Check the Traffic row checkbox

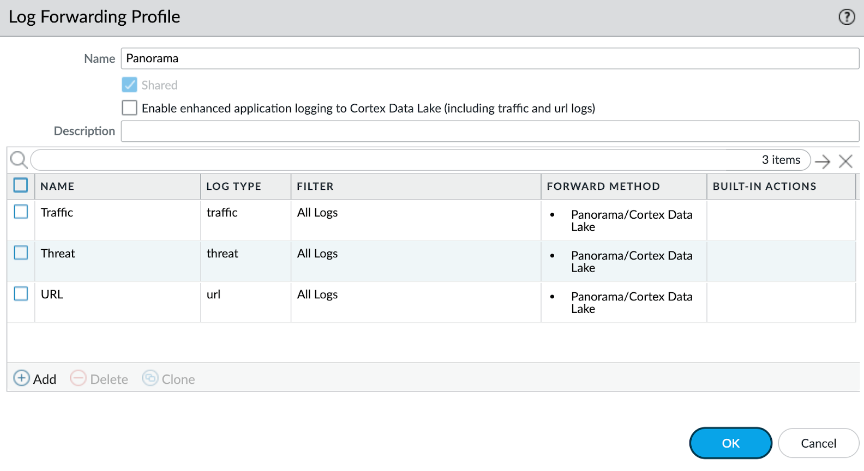coord(21,212)
